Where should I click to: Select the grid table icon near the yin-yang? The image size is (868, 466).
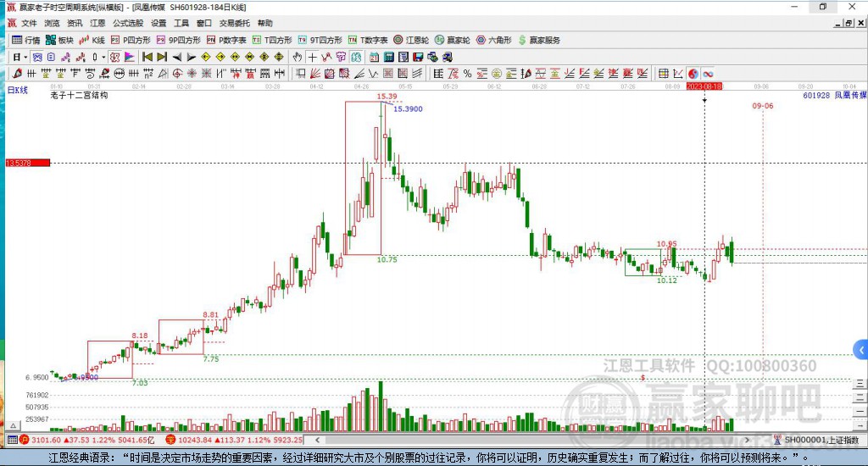pos(663,74)
